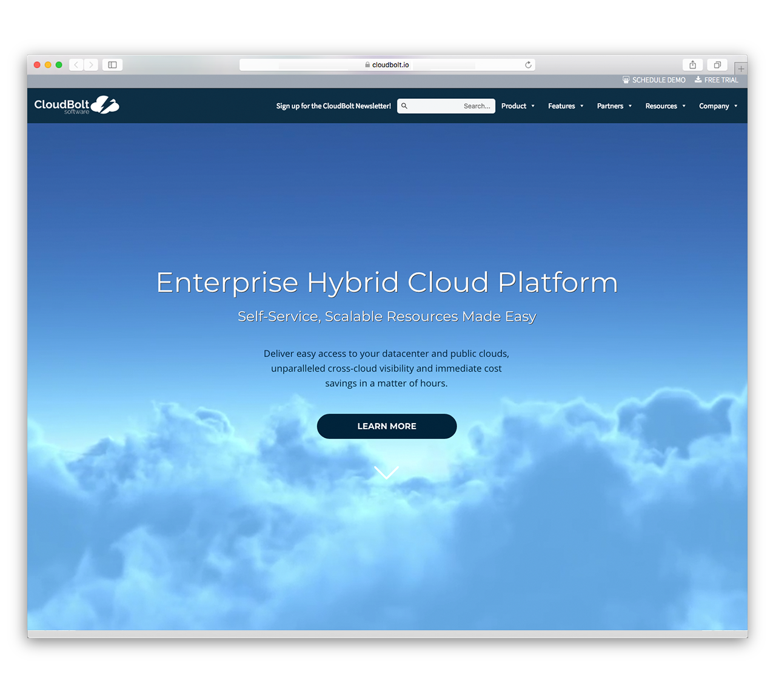
Task: Expand the Product dropdown menu
Action: [518, 106]
